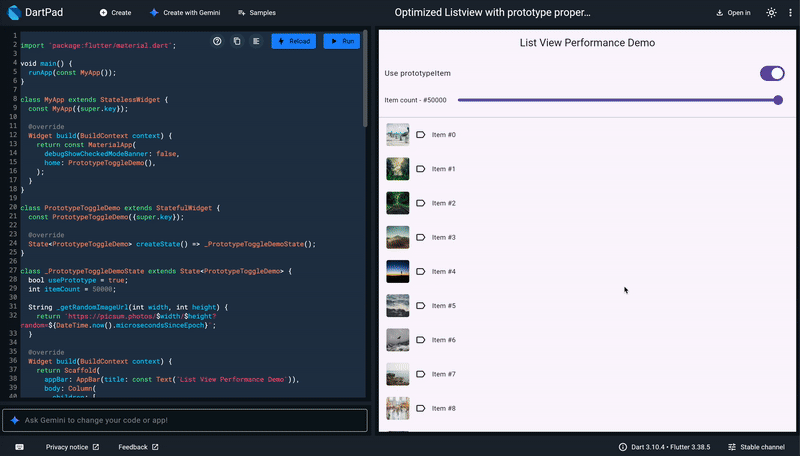Toggle light/dark theme sun icon
This screenshot has width=800, height=456.
[x=771, y=13]
